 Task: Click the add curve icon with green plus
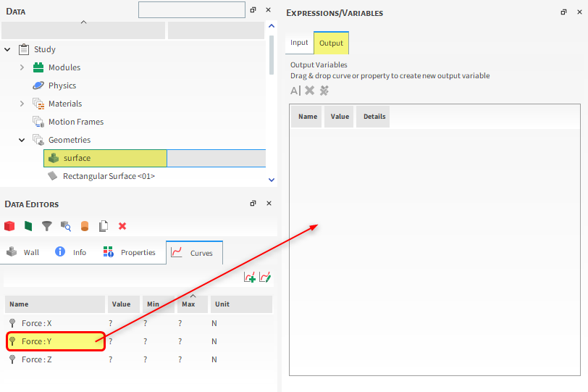point(250,278)
